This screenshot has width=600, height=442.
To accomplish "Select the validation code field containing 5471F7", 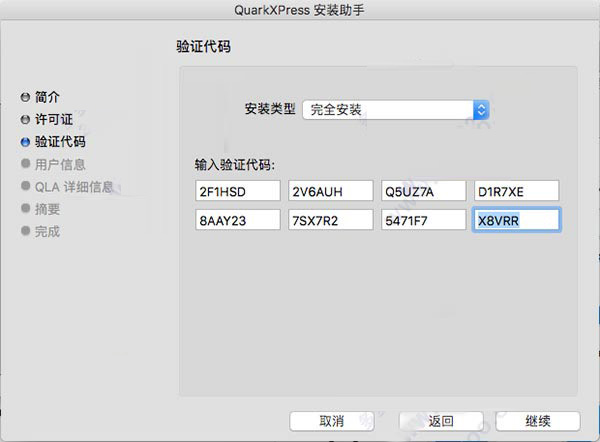I will click(424, 220).
